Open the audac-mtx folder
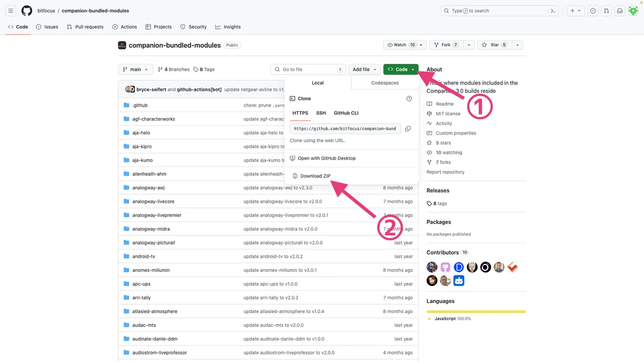Viewport: 644px width, 362px height. click(144, 325)
